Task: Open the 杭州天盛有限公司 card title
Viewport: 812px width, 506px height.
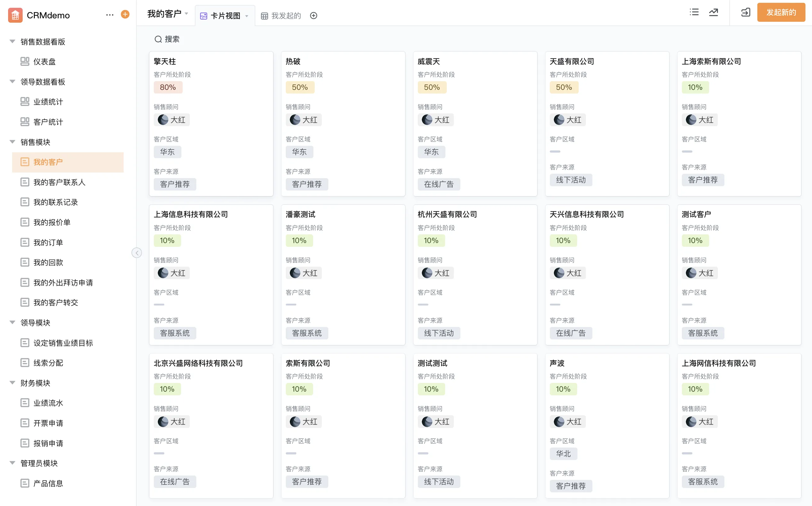Action: [447, 214]
